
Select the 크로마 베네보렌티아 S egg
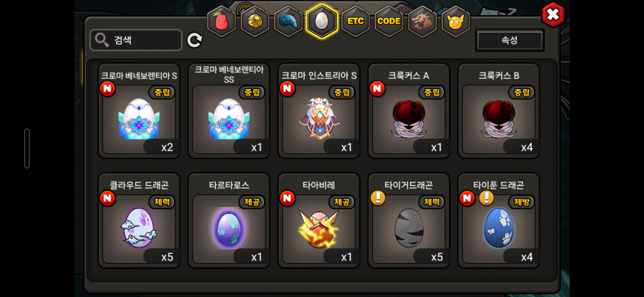[139, 111]
